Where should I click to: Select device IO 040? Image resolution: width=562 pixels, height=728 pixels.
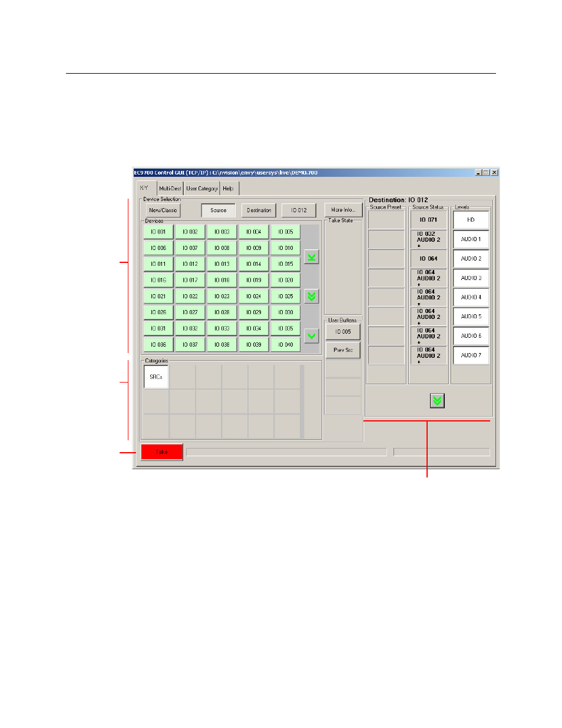285,345
